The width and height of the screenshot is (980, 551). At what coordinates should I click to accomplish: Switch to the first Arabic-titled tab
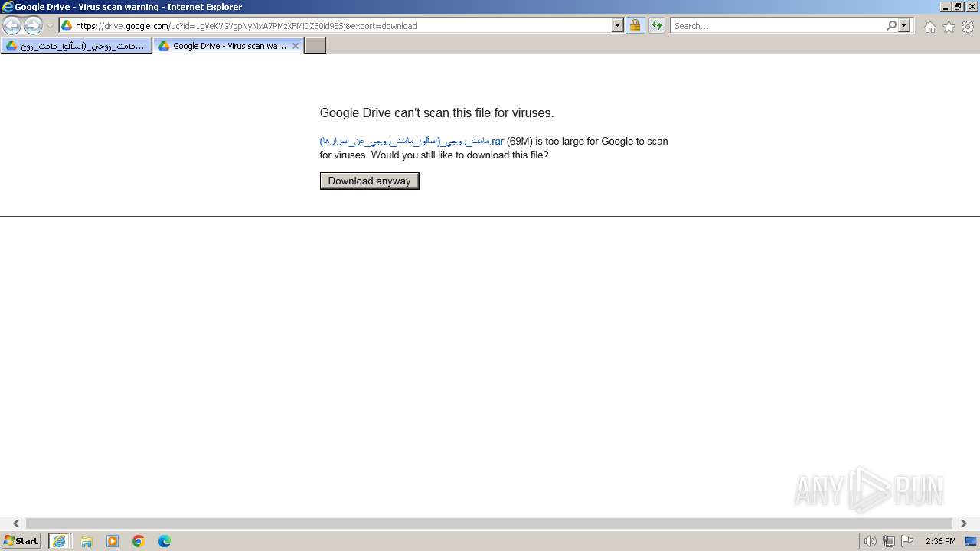tap(76, 46)
